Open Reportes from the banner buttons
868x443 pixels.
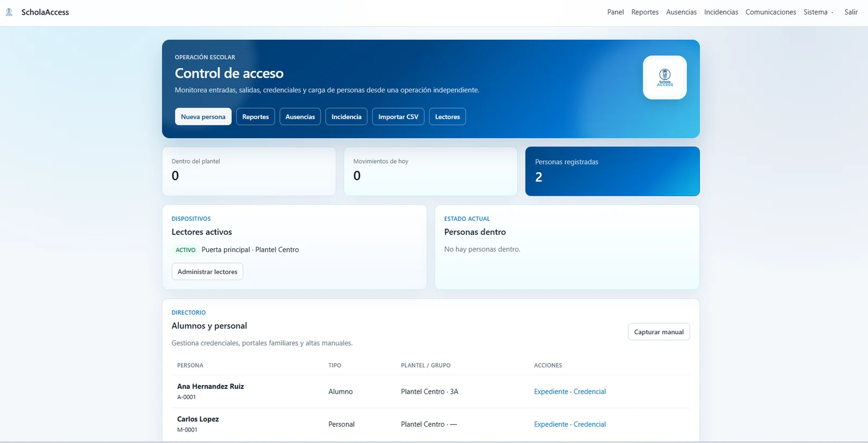click(256, 117)
